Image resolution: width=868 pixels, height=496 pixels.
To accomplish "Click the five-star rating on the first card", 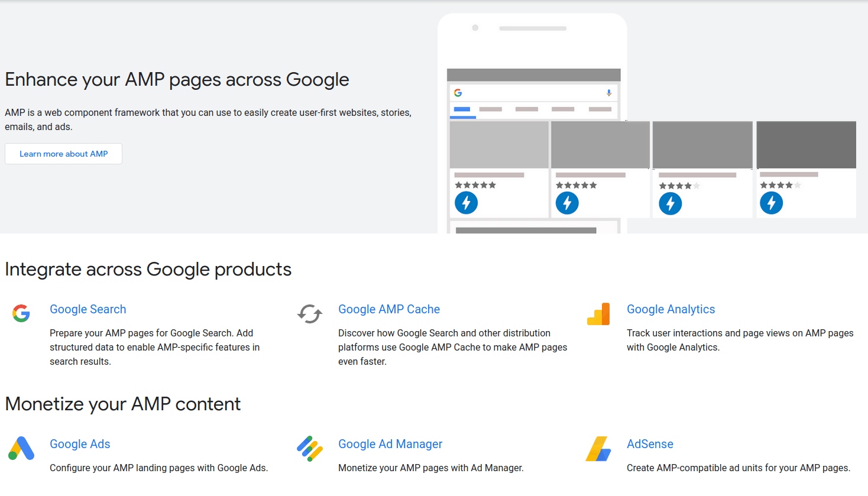I will point(475,184).
